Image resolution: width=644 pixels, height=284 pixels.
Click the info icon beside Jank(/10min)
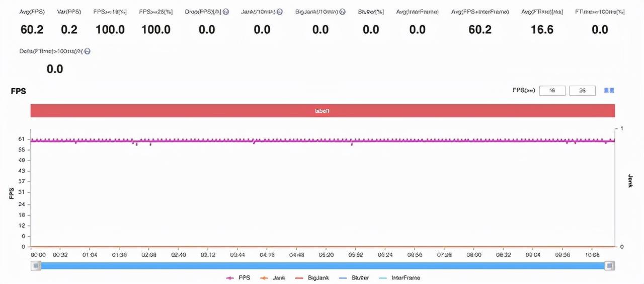(x=280, y=12)
